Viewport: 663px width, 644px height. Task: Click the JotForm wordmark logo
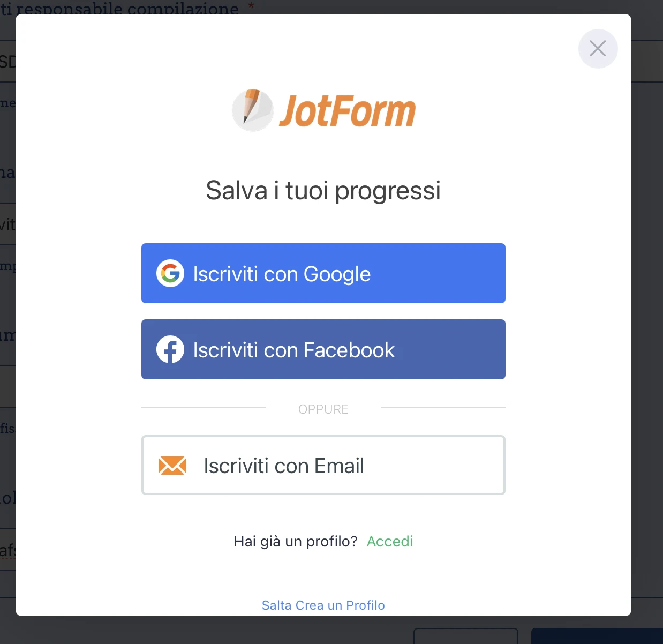pyautogui.click(x=346, y=110)
